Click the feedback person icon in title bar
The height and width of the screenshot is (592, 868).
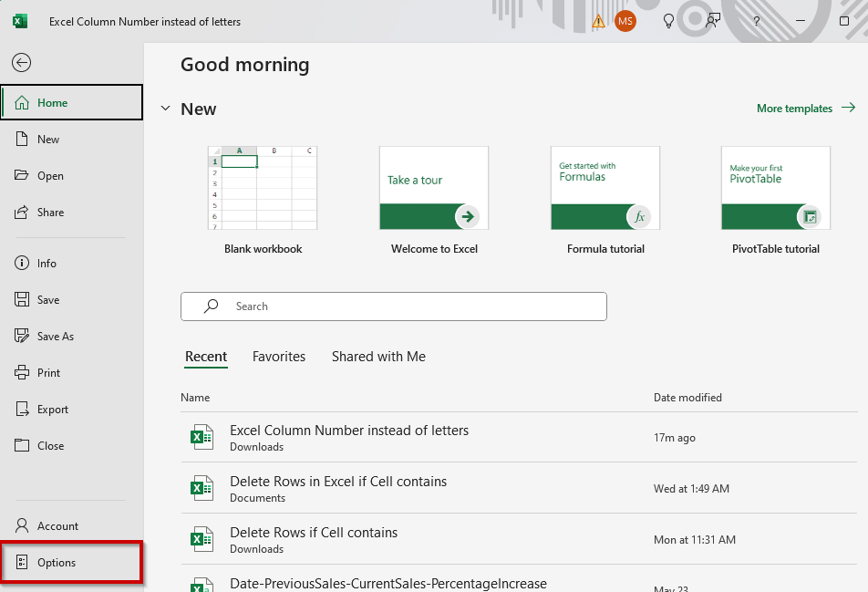click(x=712, y=21)
